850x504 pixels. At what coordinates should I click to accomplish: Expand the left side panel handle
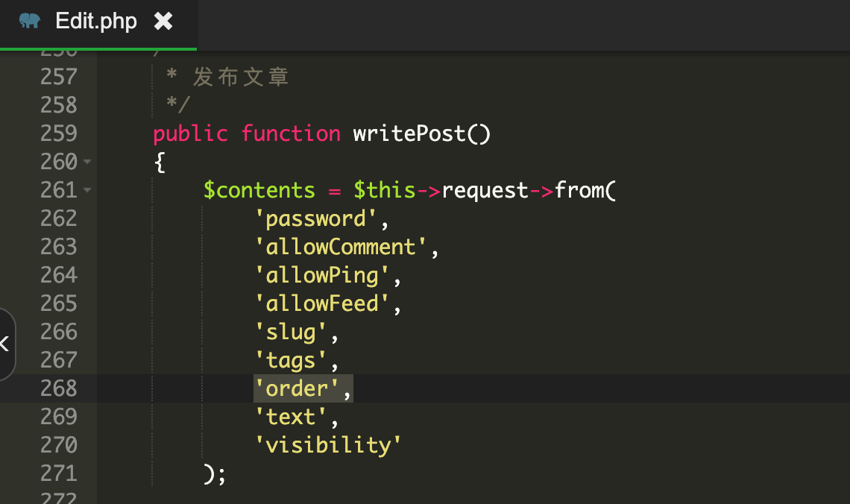[x=6, y=344]
